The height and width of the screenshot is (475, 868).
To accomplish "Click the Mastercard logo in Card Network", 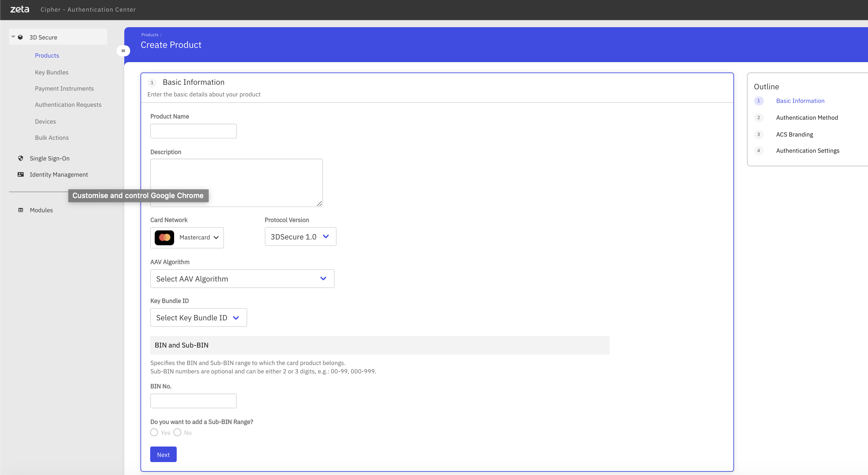I will coord(164,237).
